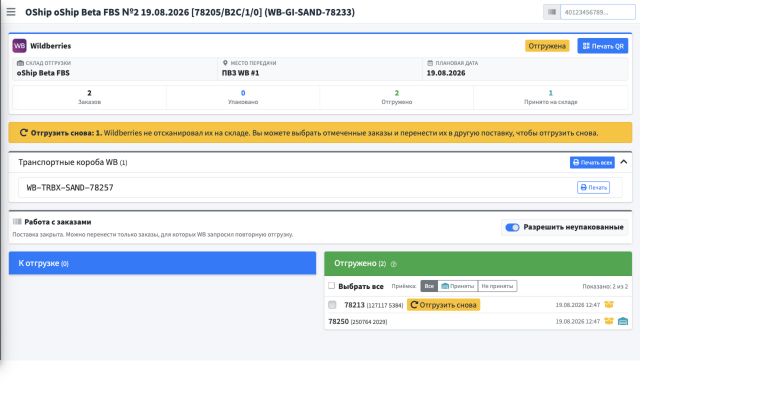
Task: Check the Выбрать все checkbox
Action: click(332, 286)
